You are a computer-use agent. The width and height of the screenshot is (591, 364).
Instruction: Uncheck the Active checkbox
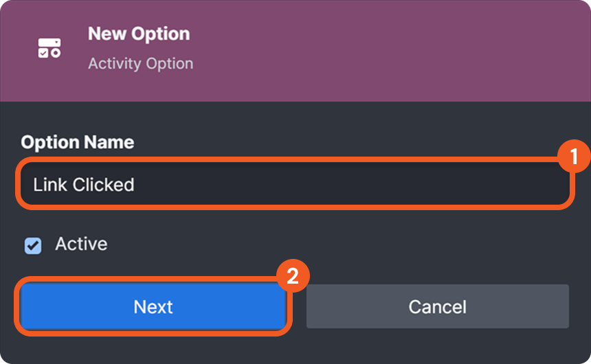point(33,245)
